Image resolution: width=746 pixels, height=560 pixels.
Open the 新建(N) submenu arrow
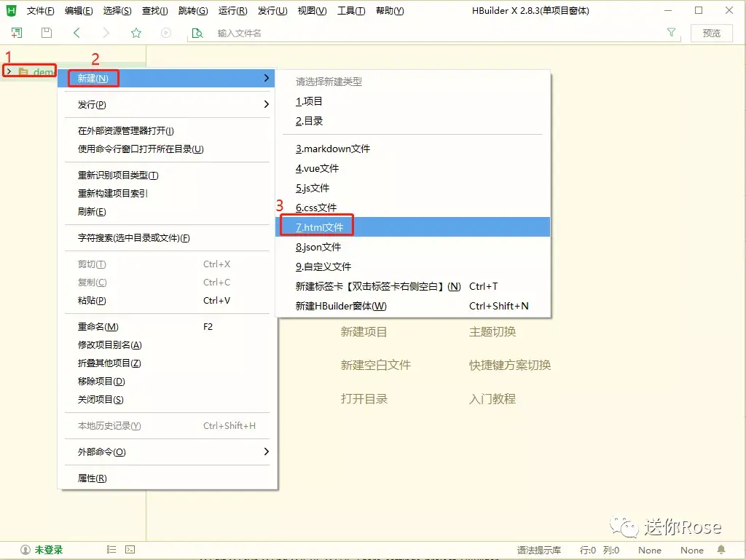pos(267,78)
